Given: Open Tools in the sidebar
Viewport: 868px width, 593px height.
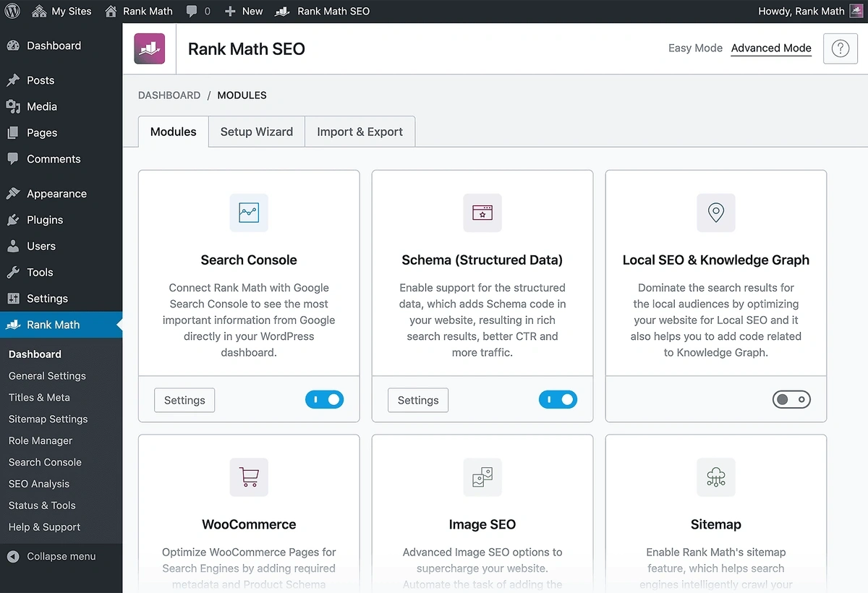Looking at the screenshot, I should click(61, 272).
